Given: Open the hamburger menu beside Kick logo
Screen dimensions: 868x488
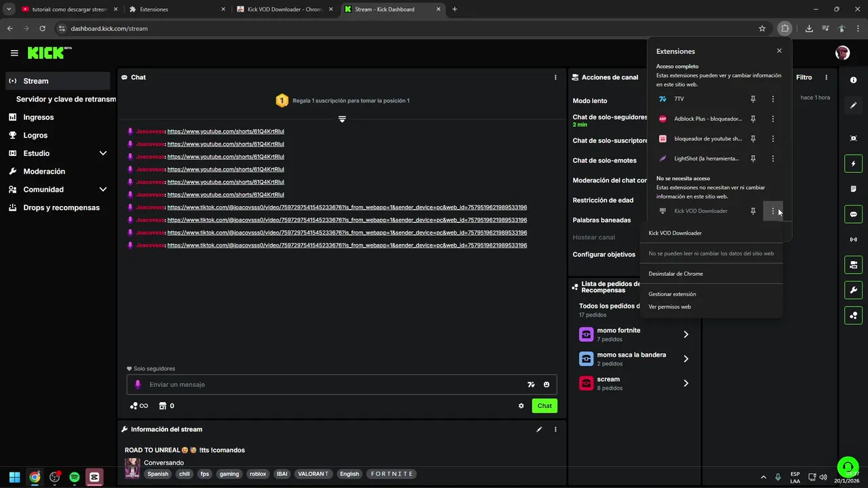Looking at the screenshot, I should pyautogui.click(x=14, y=53).
